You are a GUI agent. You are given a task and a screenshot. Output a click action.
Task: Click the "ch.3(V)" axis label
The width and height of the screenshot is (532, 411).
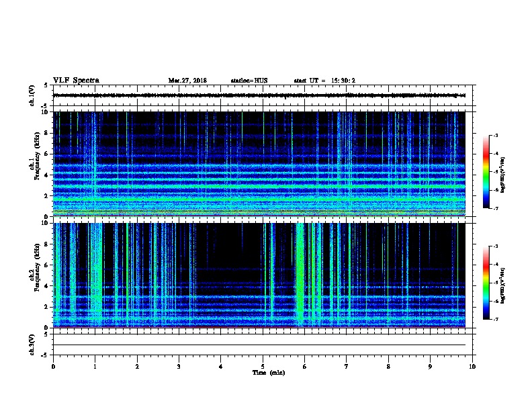click(32, 345)
